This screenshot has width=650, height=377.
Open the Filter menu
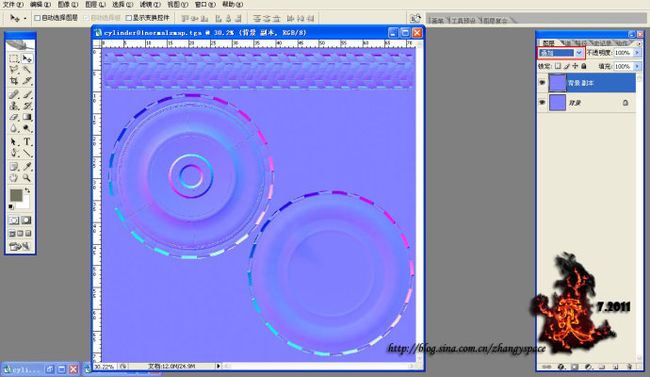[x=150, y=5]
